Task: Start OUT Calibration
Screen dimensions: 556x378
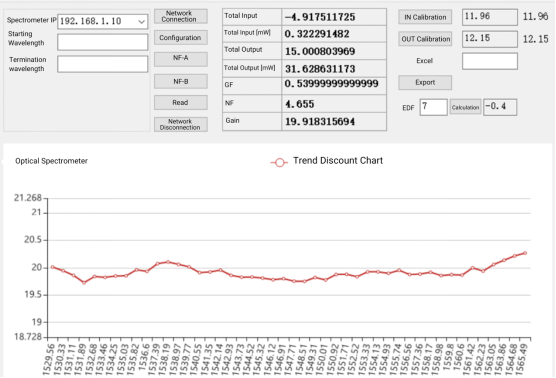Action: tap(425, 39)
